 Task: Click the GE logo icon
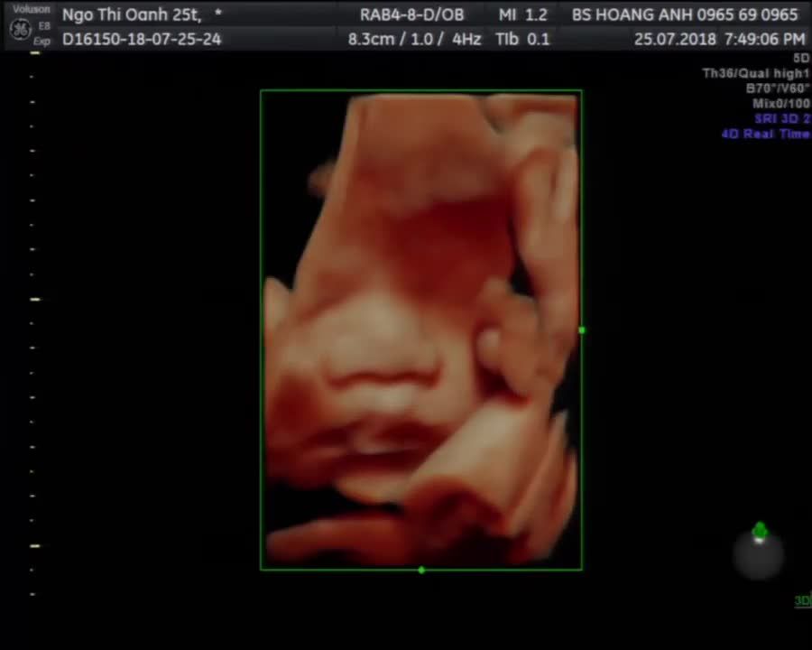pyautogui.click(x=21, y=29)
